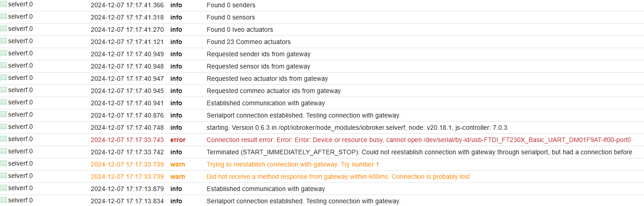This screenshot has height=206, width=644.
Task: Click the icon beside "Requested sensor ids from gateway"
Action: tap(4, 66)
